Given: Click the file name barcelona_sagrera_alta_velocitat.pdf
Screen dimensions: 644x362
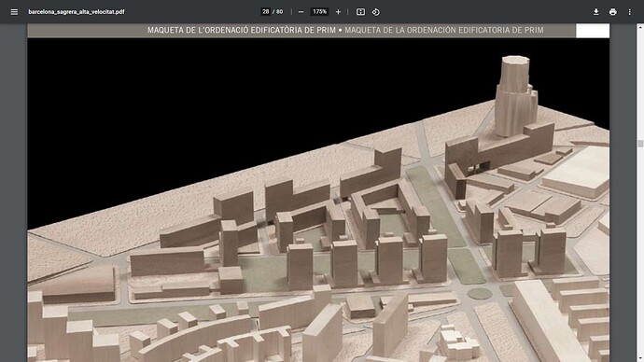Looking at the screenshot, I should [77, 12].
